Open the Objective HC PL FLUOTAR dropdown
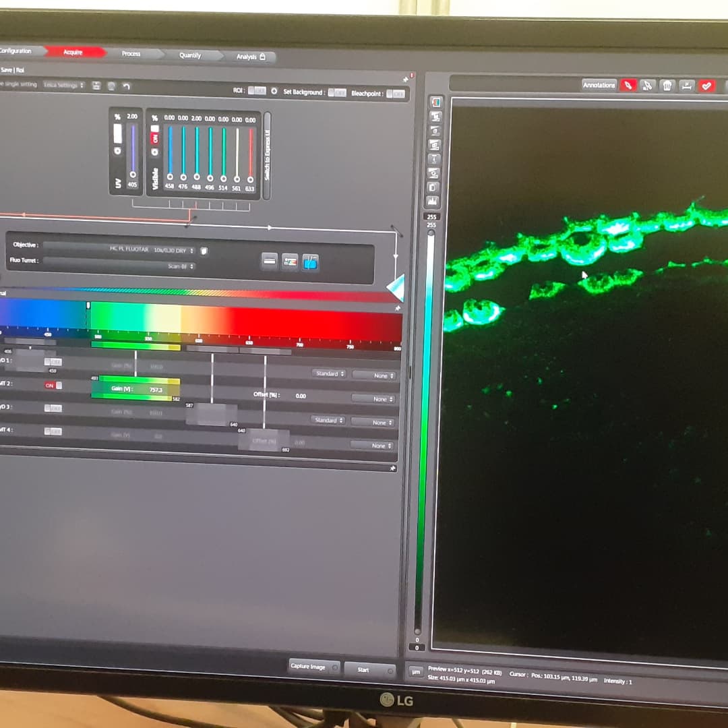728x728 pixels. pyautogui.click(x=119, y=249)
